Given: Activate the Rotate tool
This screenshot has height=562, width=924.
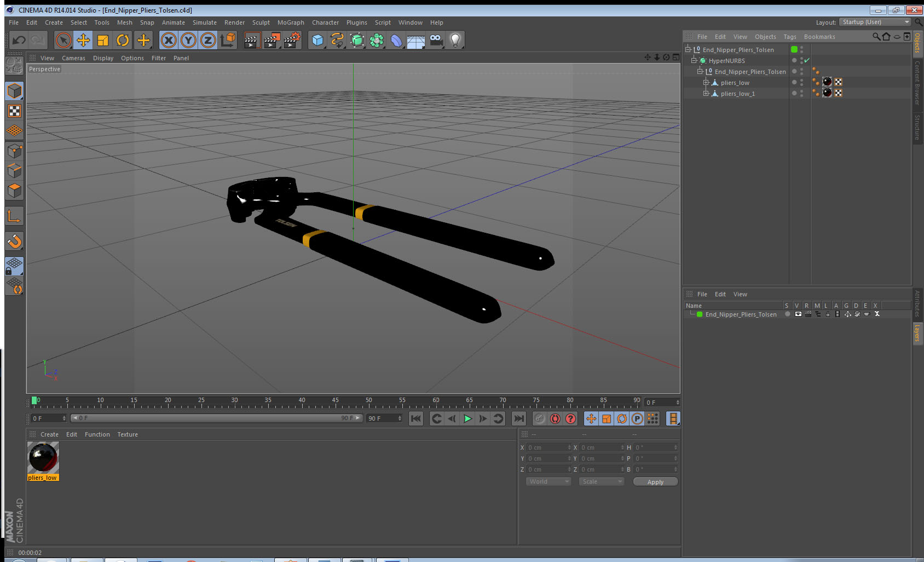Looking at the screenshot, I should pos(123,40).
